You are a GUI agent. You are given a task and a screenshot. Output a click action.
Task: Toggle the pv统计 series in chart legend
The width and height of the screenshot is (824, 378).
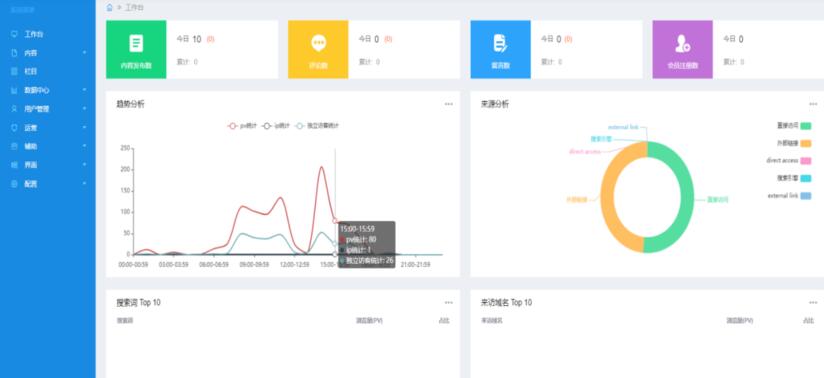click(242, 126)
